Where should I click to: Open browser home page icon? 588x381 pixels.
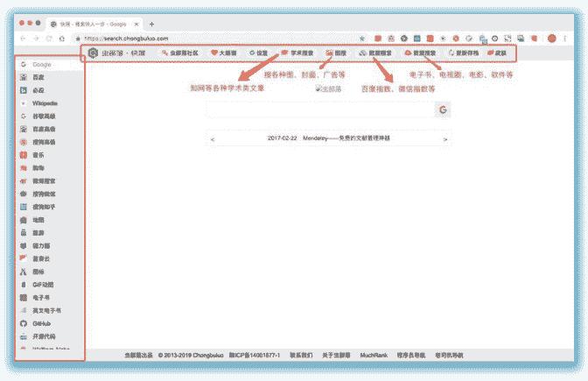[62, 39]
